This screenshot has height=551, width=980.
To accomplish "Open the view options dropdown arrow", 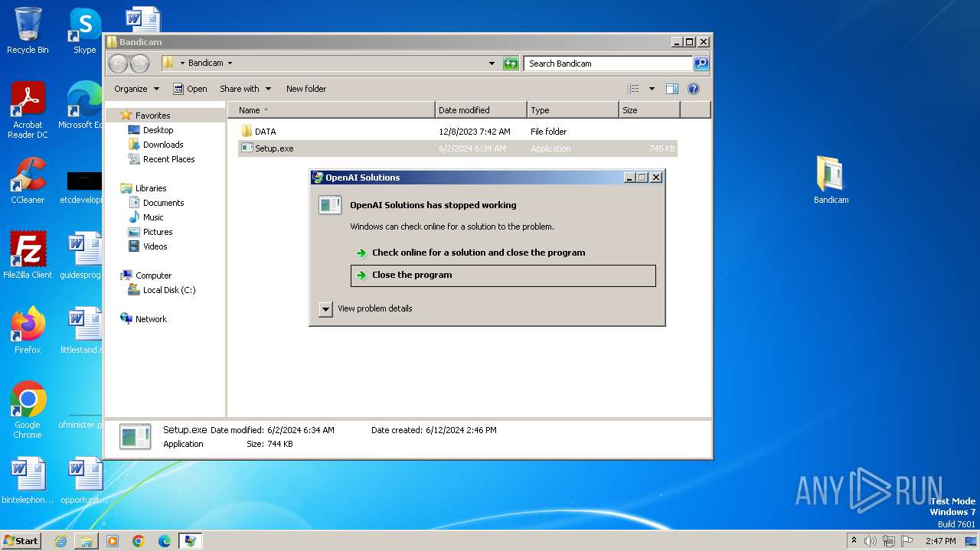I will 652,89.
